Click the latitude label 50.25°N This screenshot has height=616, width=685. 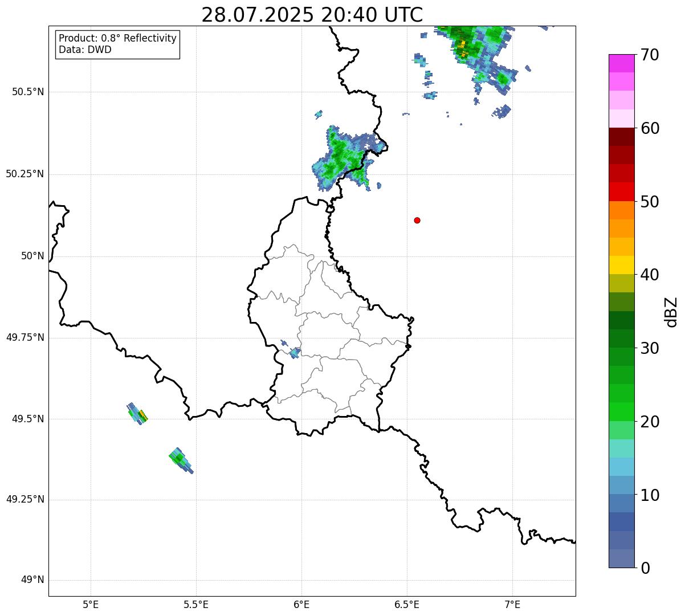coord(25,174)
